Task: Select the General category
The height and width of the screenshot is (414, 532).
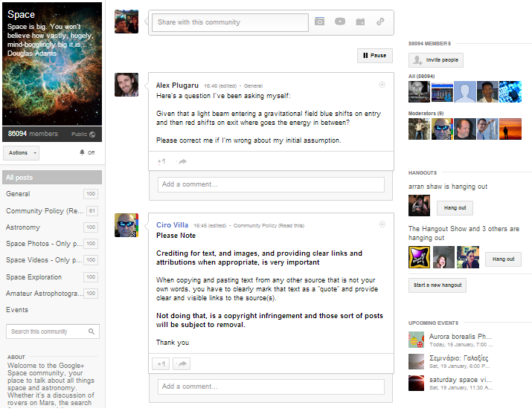Action: (52, 194)
